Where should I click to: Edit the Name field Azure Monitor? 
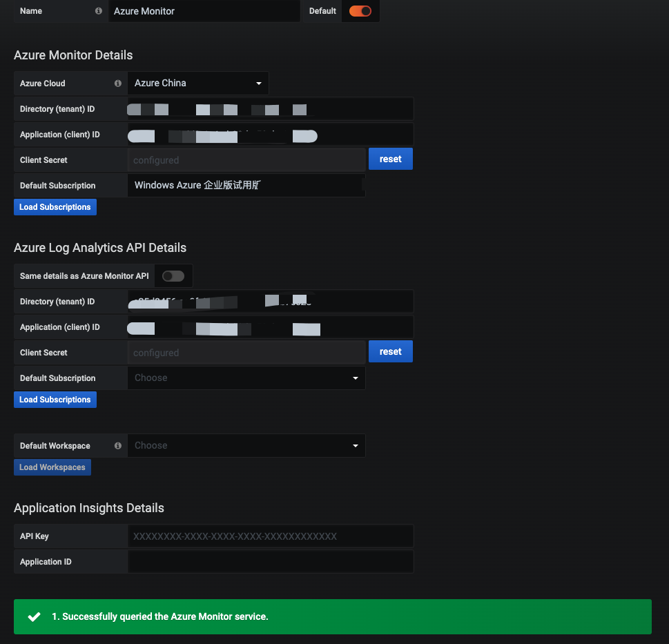[204, 11]
